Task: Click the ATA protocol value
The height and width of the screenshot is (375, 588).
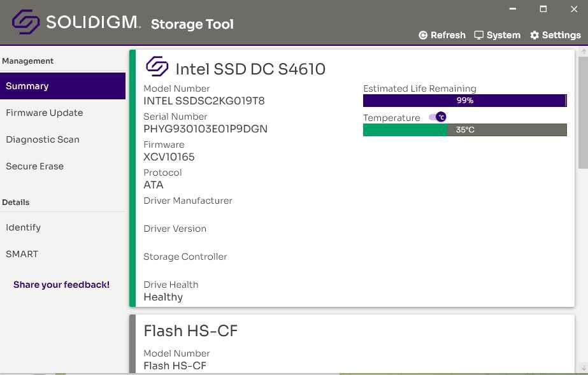Action: click(x=154, y=185)
